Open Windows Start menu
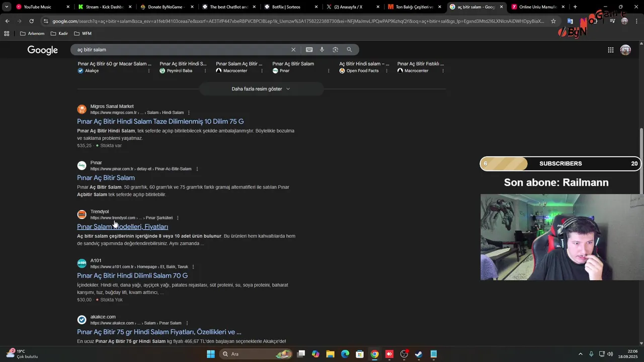Screen dimensions: 644x362 [x=211, y=354]
